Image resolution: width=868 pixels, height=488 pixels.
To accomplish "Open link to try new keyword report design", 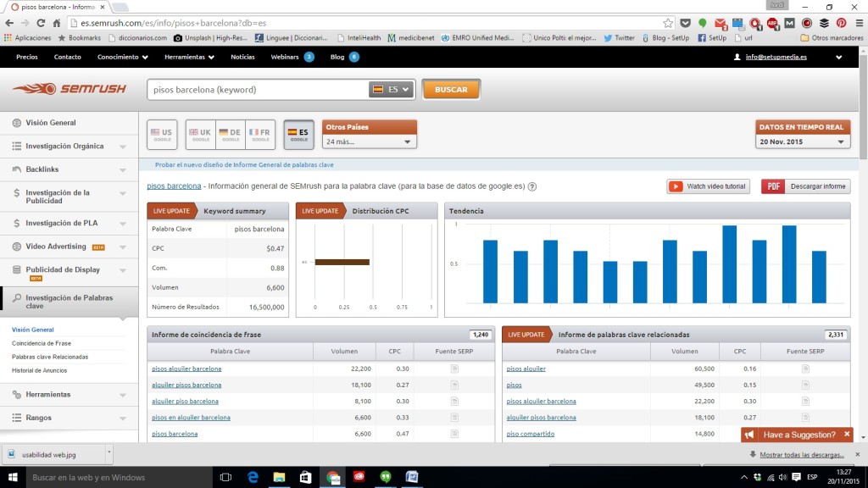I will click(x=244, y=165).
